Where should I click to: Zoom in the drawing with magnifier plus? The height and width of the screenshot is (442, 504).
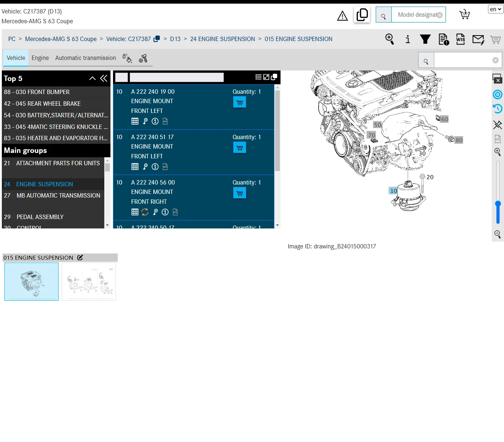[497, 152]
